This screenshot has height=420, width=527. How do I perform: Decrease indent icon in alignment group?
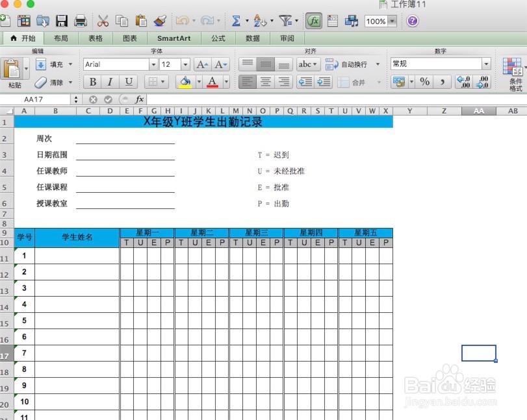tap(305, 82)
